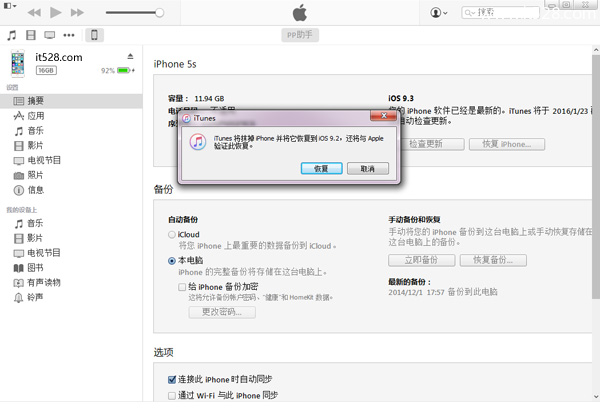Click the 恢复 iPhone... button
This screenshot has width=600, height=409.
click(x=507, y=144)
